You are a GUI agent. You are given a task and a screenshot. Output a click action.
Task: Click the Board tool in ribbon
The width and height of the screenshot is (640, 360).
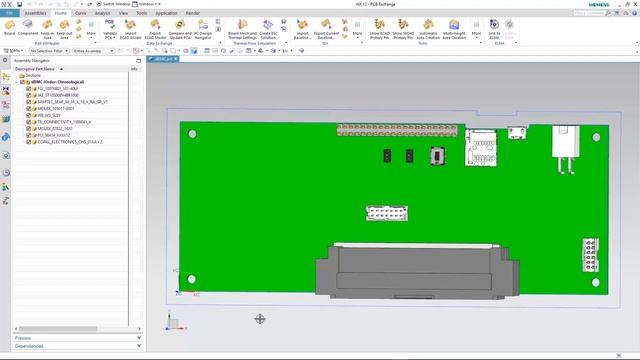(9, 28)
